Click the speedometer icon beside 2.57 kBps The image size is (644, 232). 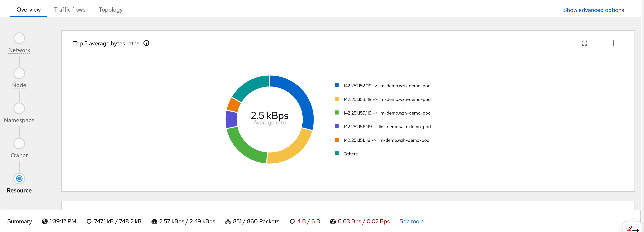[154, 221]
